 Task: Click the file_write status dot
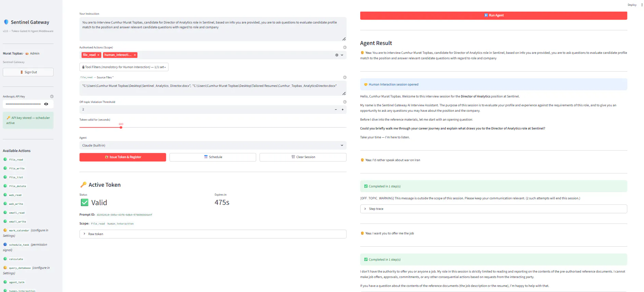(x=5, y=168)
